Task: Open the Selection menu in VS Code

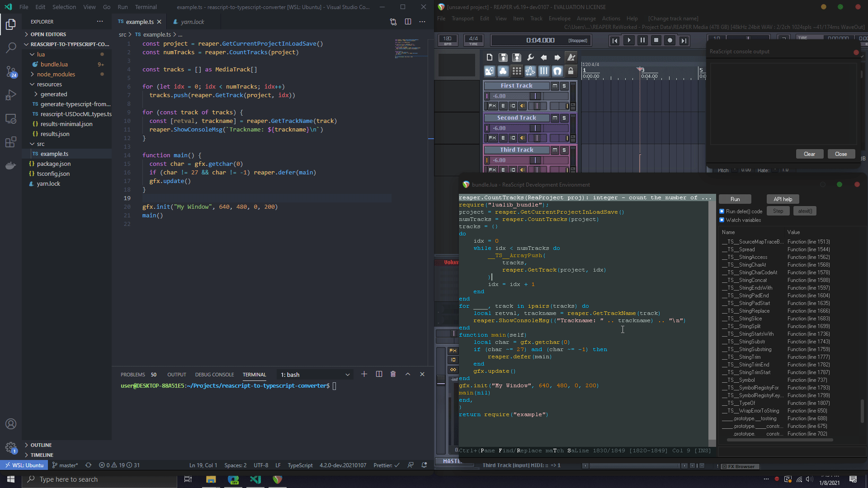Action: point(64,7)
